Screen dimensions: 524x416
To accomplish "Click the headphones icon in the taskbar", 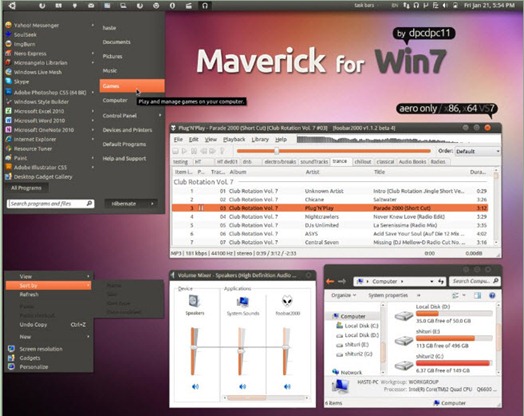I will pos(205,5).
